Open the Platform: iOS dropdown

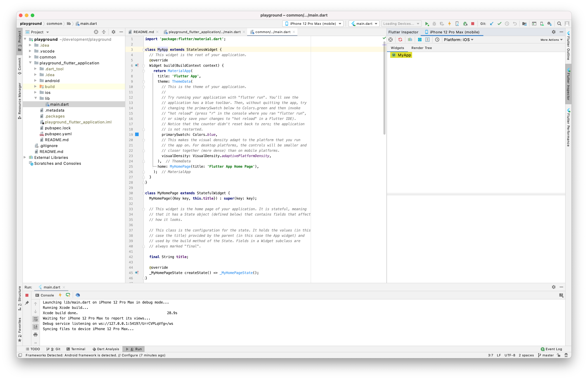pyautogui.click(x=458, y=40)
